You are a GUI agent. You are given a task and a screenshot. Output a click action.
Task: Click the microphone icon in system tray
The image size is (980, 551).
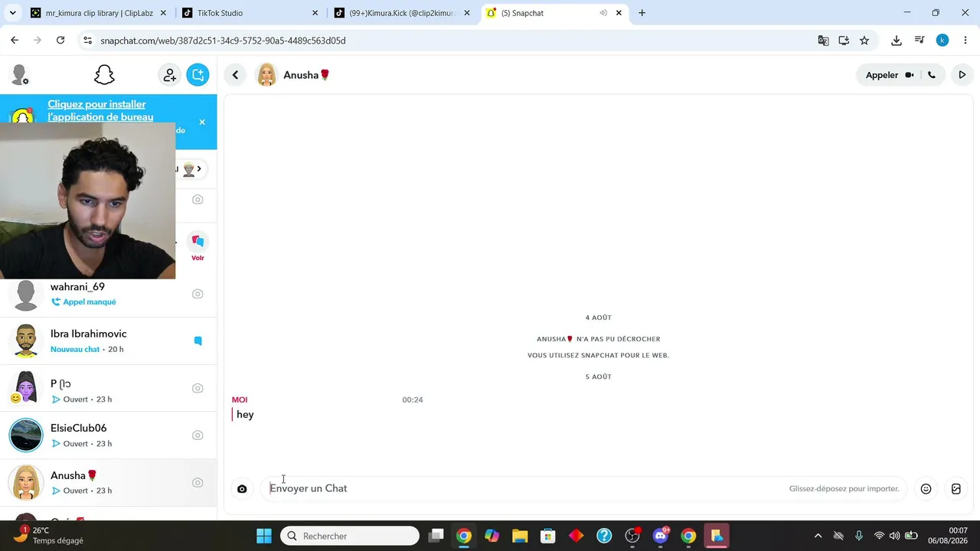click(x=859, y=536)
